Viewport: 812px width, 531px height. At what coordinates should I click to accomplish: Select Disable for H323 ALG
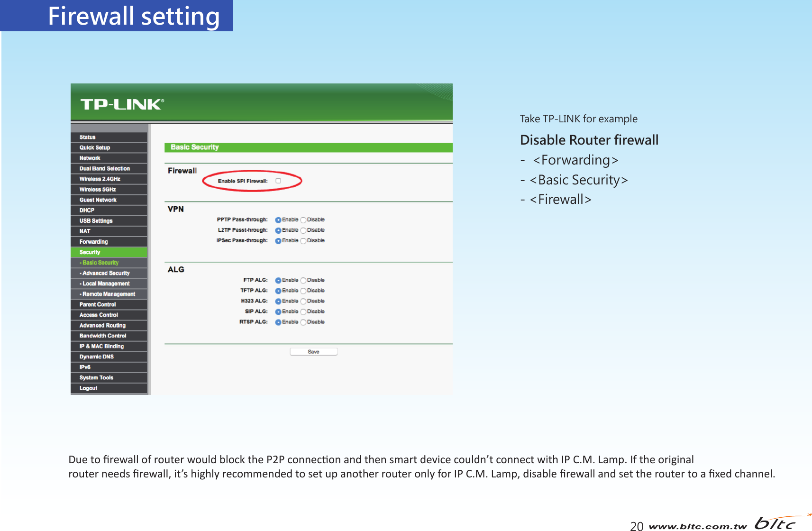point(303,301)
